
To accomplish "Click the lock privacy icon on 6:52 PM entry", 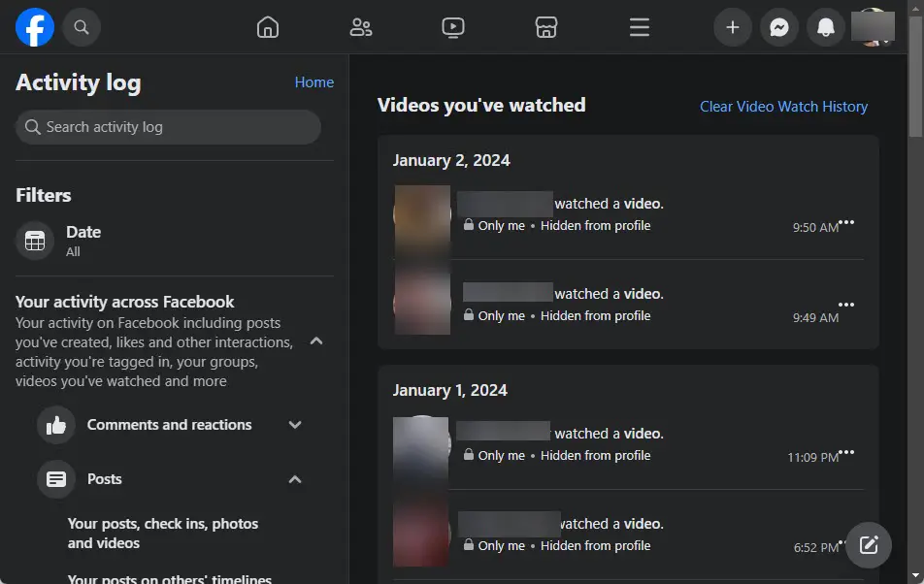I will [x=469, y=544].
